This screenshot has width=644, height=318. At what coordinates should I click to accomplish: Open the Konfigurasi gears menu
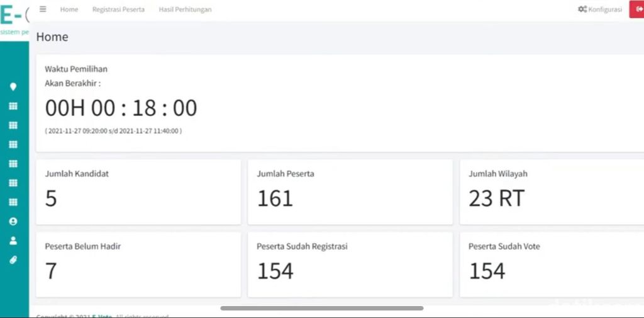pos(599,9)
